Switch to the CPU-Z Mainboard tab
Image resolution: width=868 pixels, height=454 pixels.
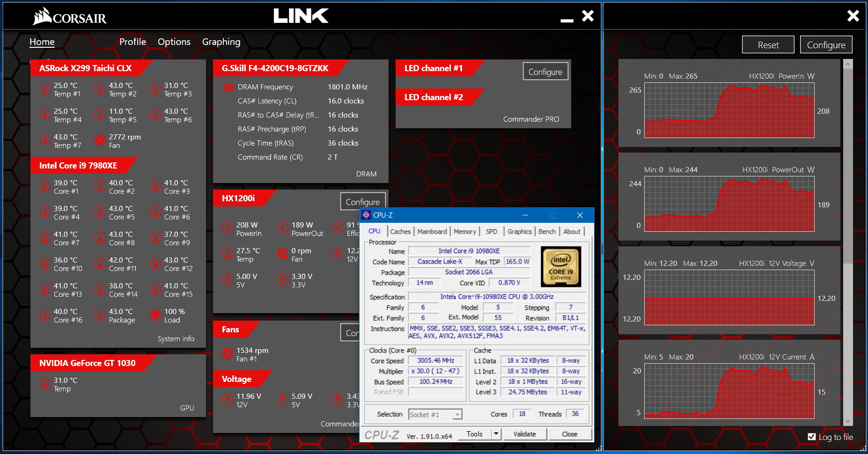(x=432, y=231)
